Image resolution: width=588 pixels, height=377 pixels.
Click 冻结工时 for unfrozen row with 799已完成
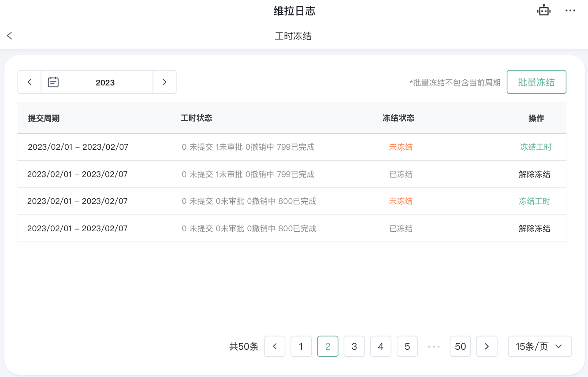536,147
